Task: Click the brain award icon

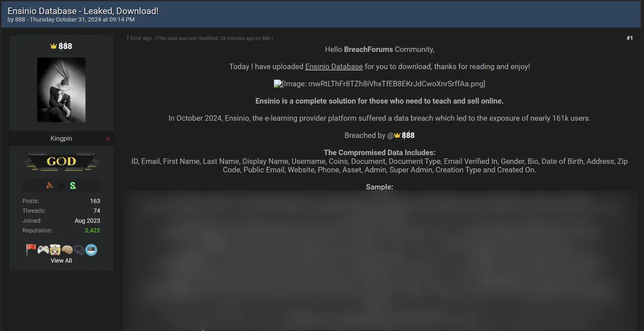Action: coord(67,250)
